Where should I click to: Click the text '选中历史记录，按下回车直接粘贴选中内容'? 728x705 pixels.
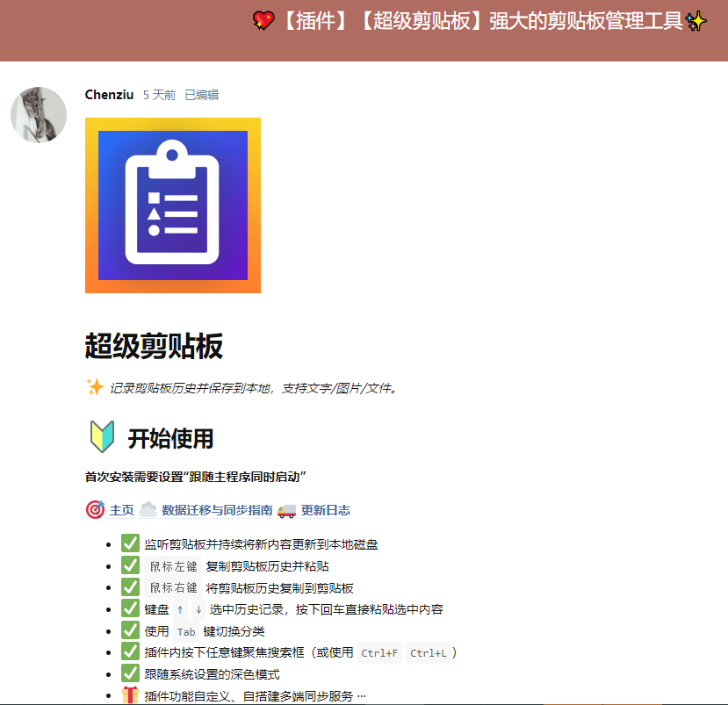[327, 609]
